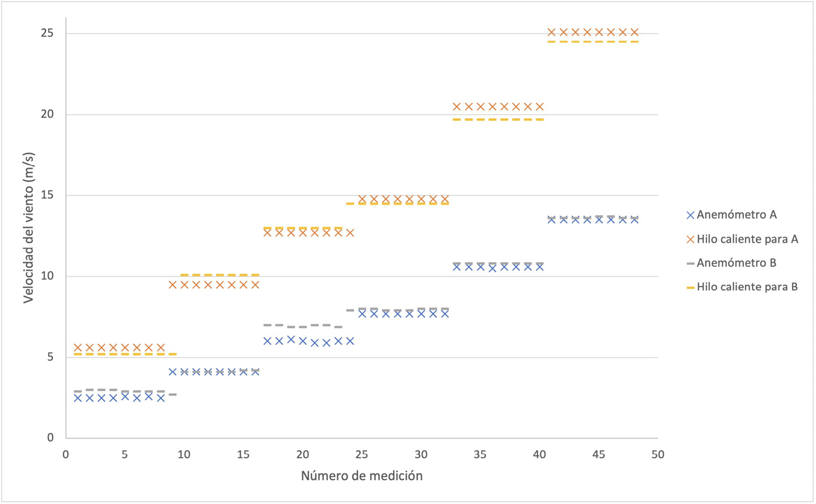Select the last Hilo caliente para A point at measurement 48
The image size is (816, 504).
coord(634,32)
